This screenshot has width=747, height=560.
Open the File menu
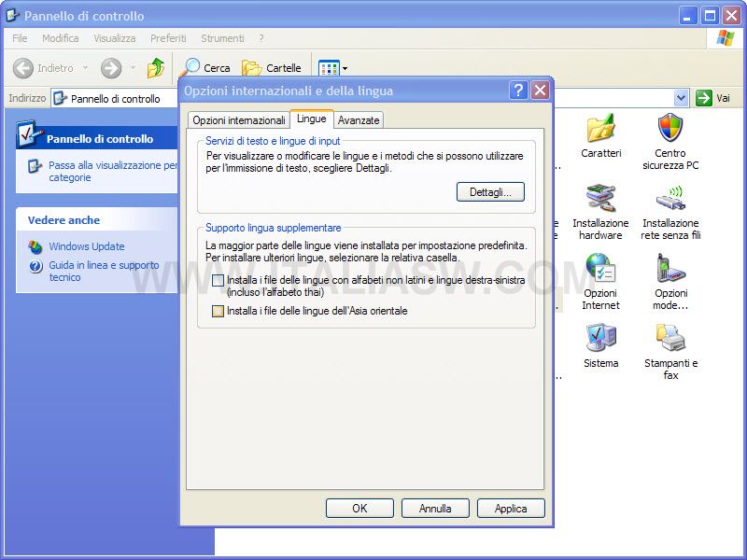tap(20, 38)
